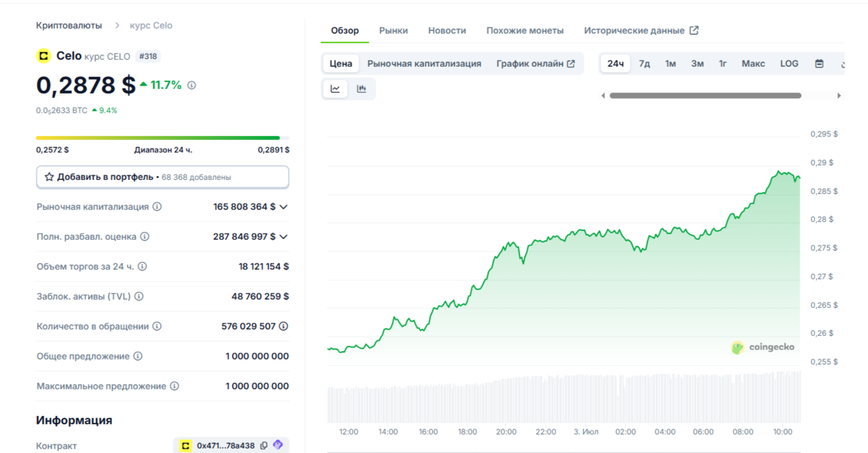
Task: Switch chart to Цена mode
Action: coord(341,64)
